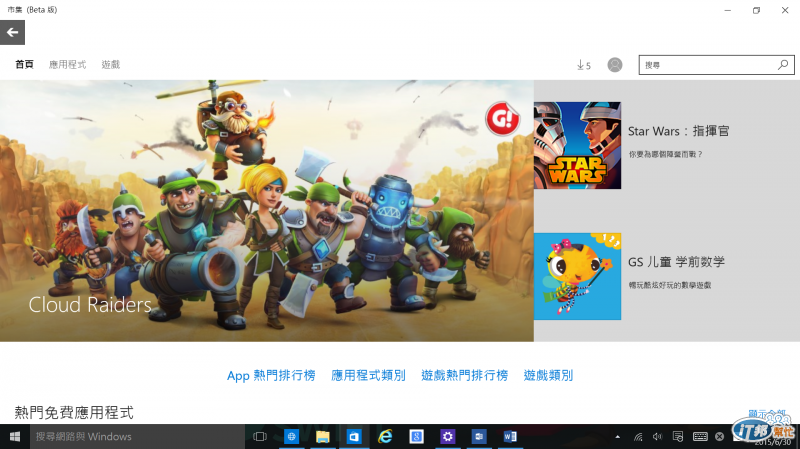This screenshot has width=800, height=449.
Task: Open the network Wi-Fi tray icon
Action: [638, 437]
